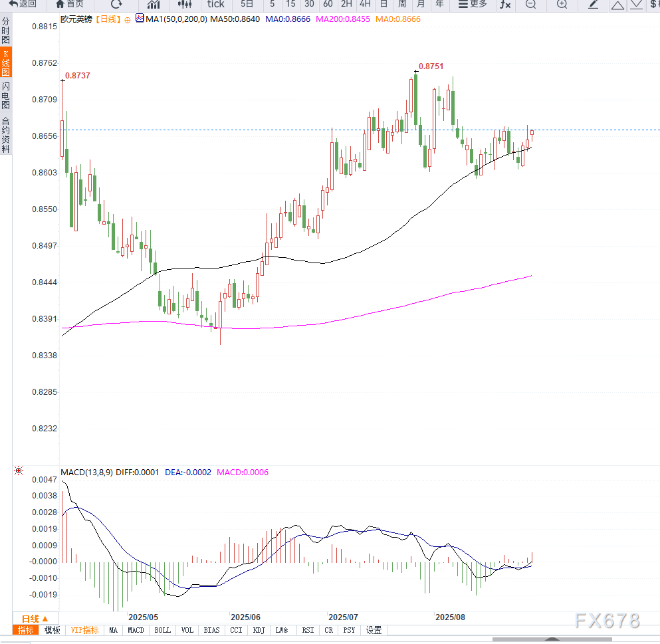The width and height of the screenshot is (660, 644).
Task: Select the 模板 bottom tab
Action: click(x=52, y=630)
